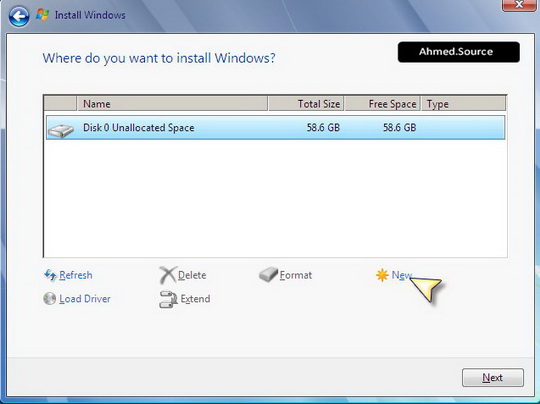Click the Name column header
Screen dimensions: 540x404
172,104
